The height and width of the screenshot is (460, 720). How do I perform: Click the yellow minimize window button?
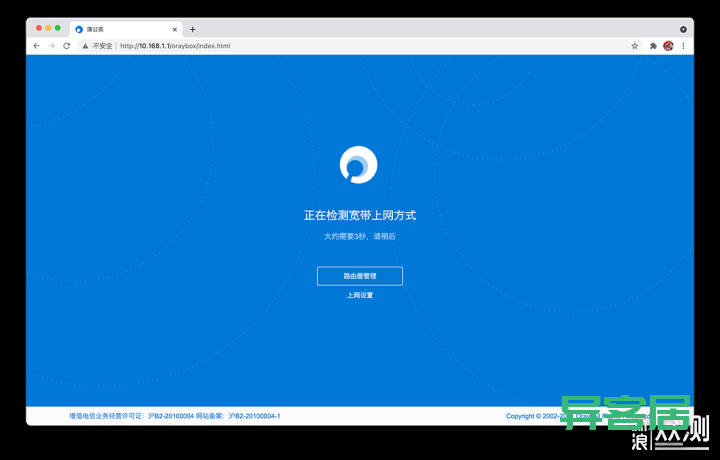point(48,28)
